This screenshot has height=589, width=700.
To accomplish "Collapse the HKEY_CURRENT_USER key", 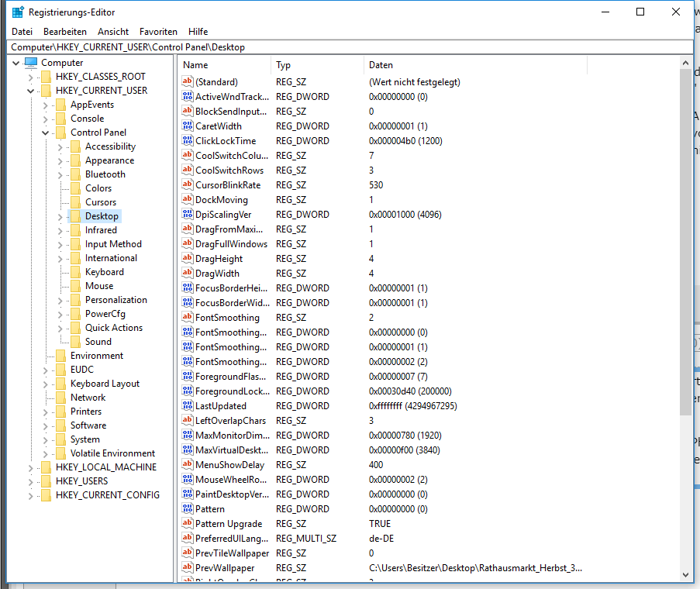I will 30,91.
